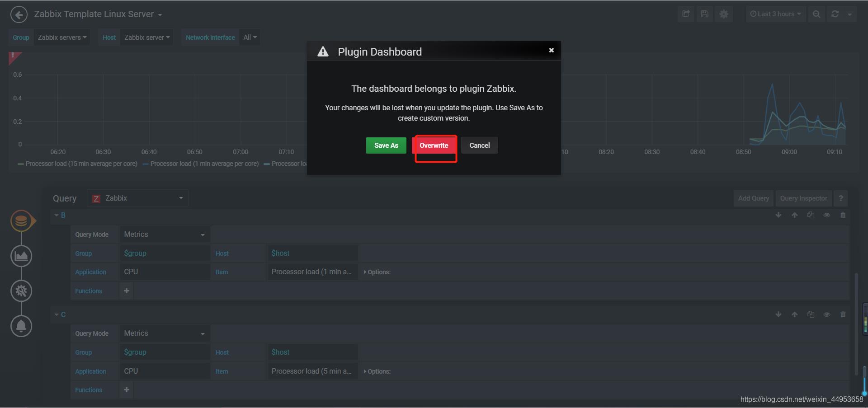Expand query C Options
This screenshot has height=408, width=868.
pyautogui.click(x=377, y=371)
